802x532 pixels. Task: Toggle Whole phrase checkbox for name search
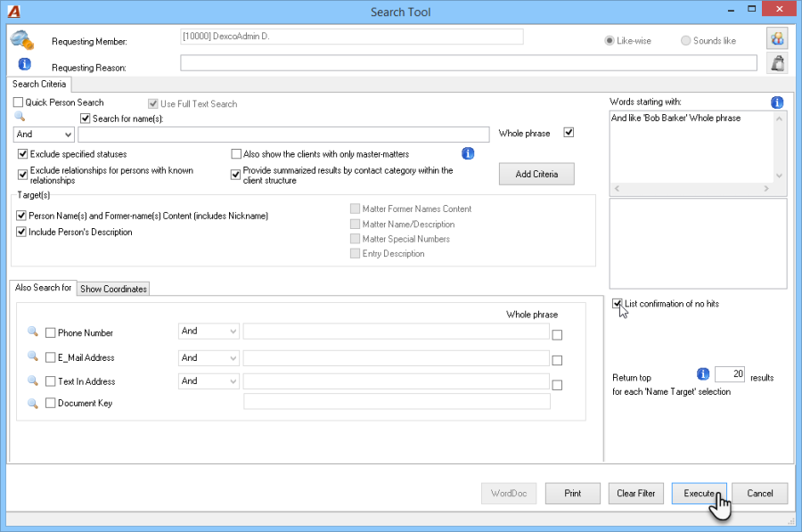(569, 133)
